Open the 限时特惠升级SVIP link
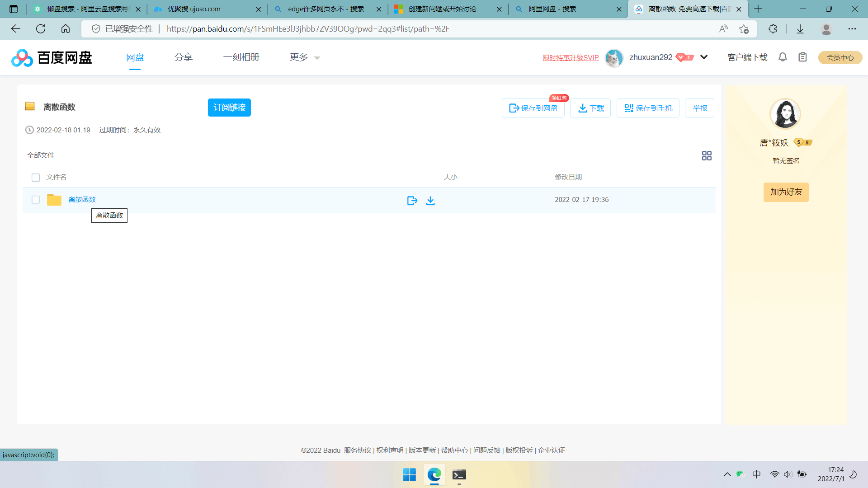This screenshot has width=868, height=488. coord(571,58)
